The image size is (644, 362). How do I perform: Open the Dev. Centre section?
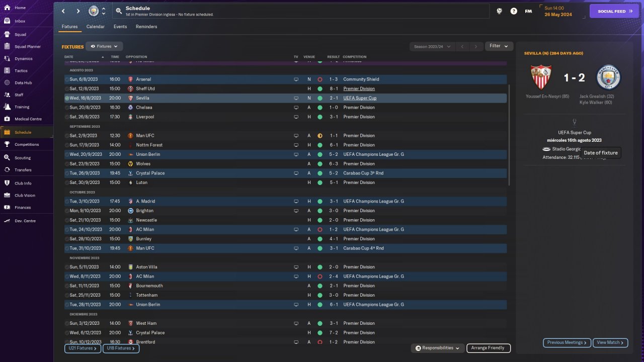tap(27, 221)
